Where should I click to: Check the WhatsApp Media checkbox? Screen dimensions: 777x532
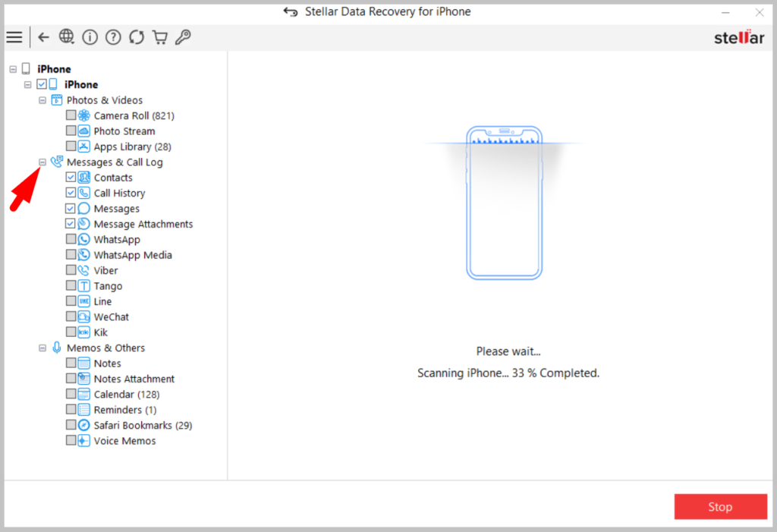coord(71,254)
